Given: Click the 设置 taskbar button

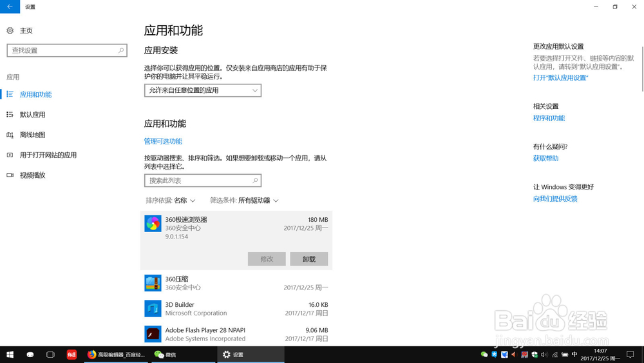Looking at the screenshot, I should click(251, 355).
